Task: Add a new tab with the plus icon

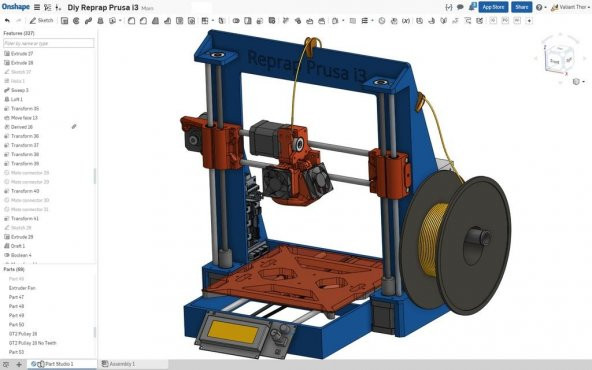Action: (19, 364)
